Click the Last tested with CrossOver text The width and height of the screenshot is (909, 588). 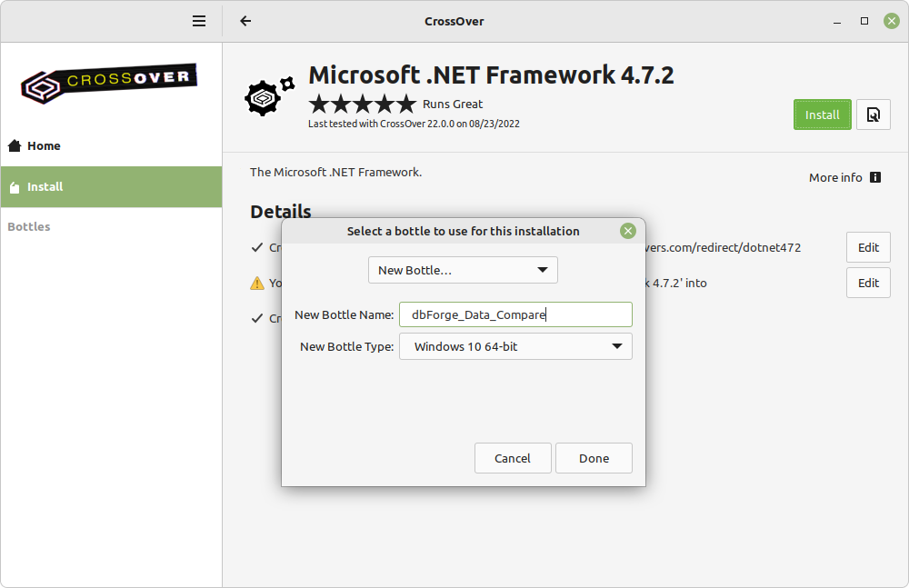[414, 124]
